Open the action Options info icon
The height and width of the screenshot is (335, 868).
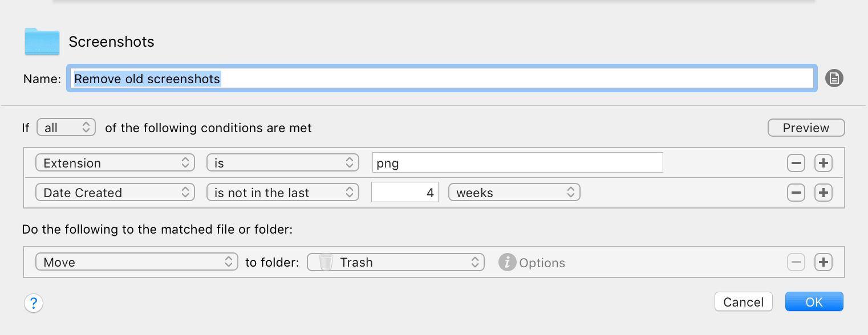click(x=507, y=263)
